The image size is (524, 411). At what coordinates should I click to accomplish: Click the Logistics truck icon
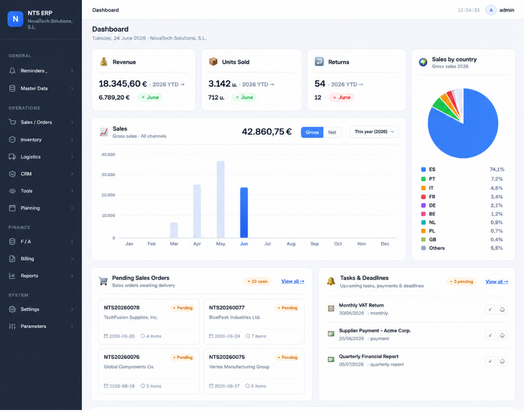pos(12,157)
